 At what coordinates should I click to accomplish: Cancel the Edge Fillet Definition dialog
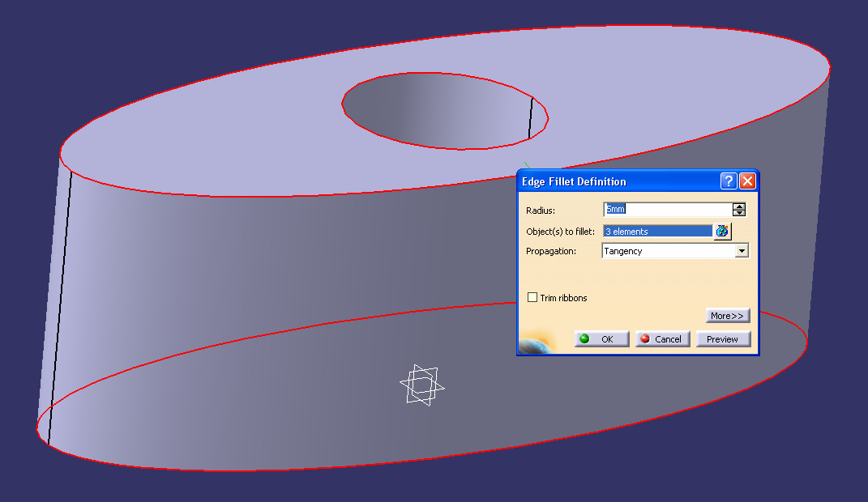(663, 339)
